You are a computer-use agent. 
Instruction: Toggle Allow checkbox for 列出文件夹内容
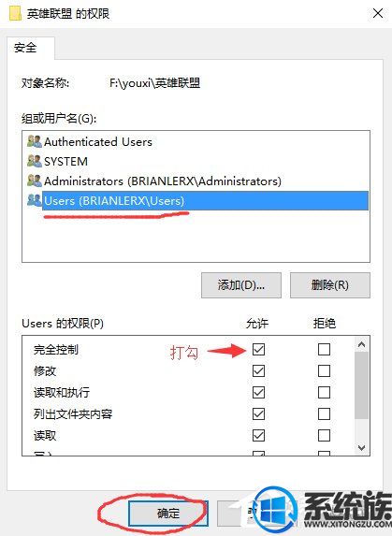coord(258,414)
